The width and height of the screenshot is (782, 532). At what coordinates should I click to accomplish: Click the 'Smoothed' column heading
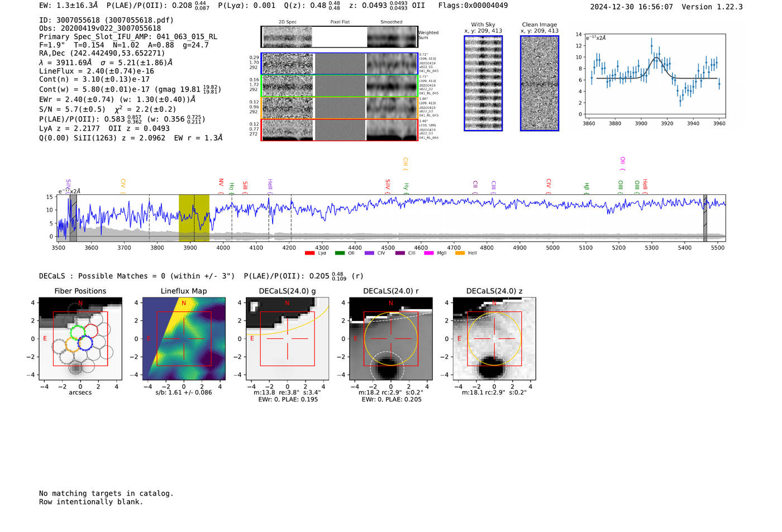coord(391,22)
